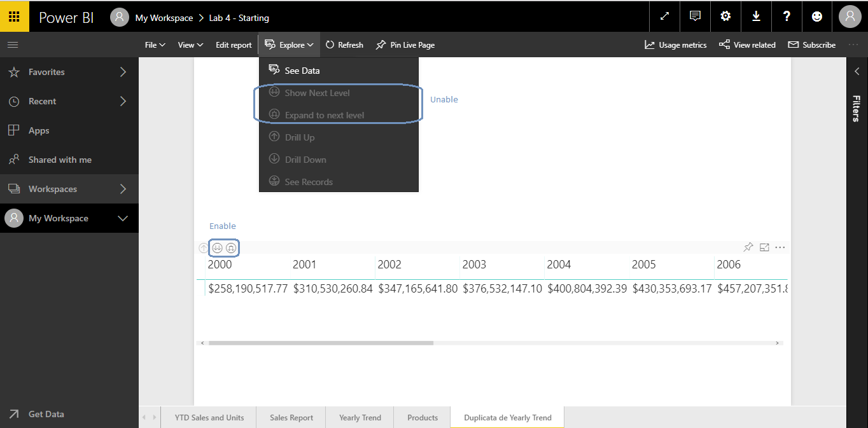The image size is (868, 428).
Task: Click the expand to next level icon on the visual
Action: coord(231,248)
